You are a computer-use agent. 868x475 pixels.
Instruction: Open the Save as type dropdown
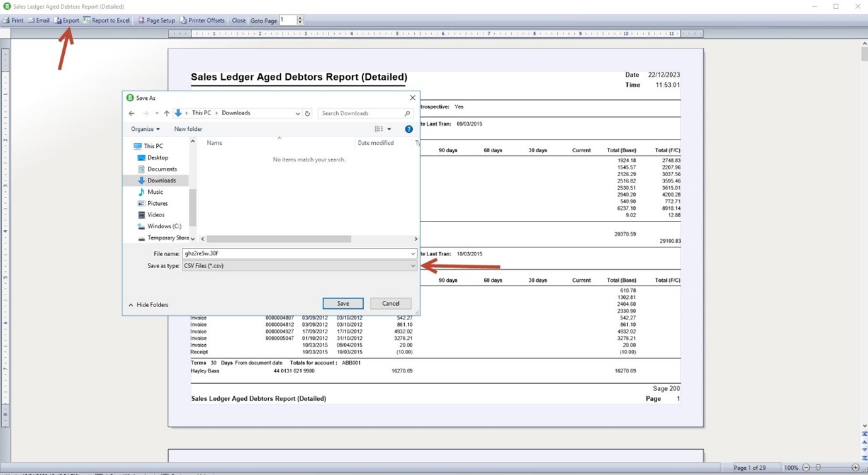[x=300, y=265]
